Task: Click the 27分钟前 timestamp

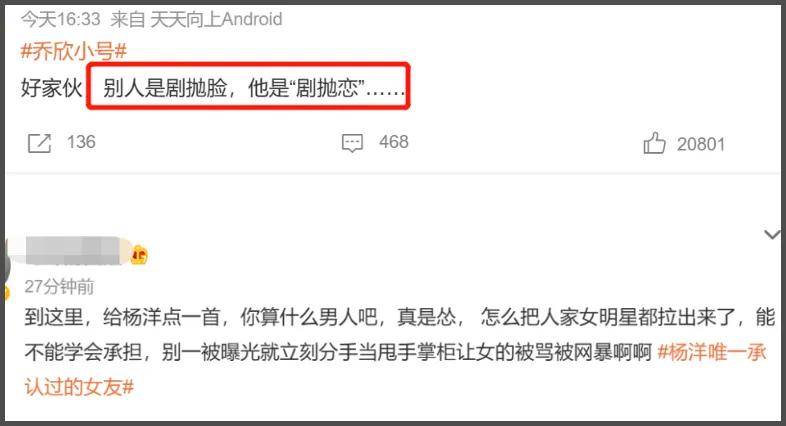Action: [x=59, y=287]
